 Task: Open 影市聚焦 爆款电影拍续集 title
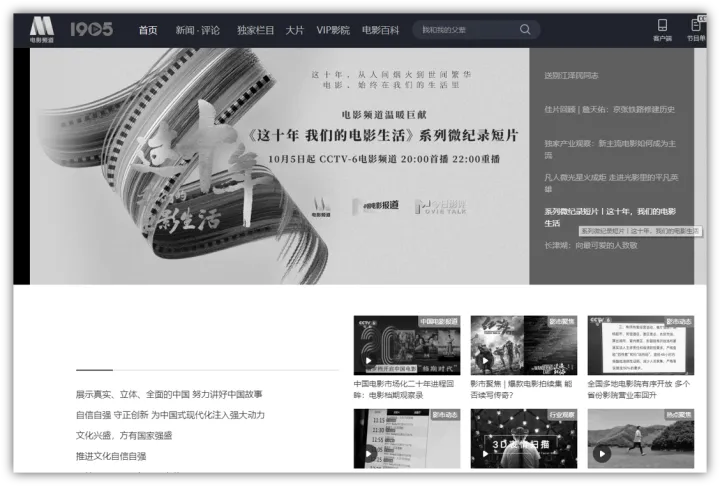coord(521,389)
